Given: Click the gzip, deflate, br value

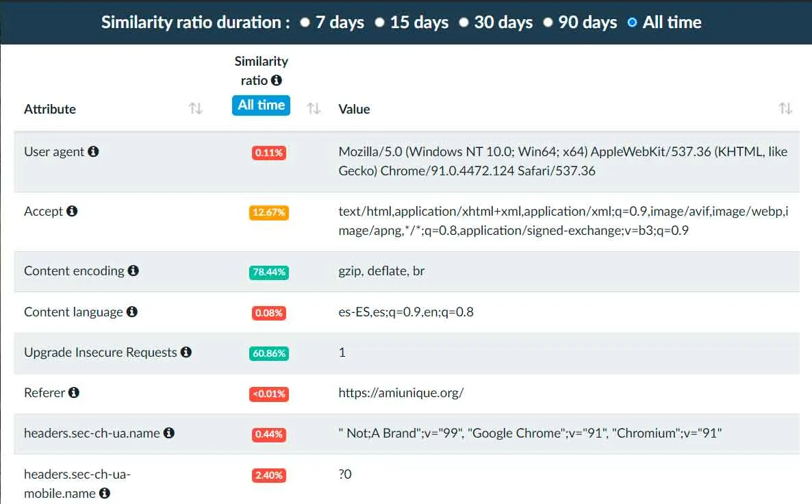Looking at the screenshot, I should click(381, 271).
